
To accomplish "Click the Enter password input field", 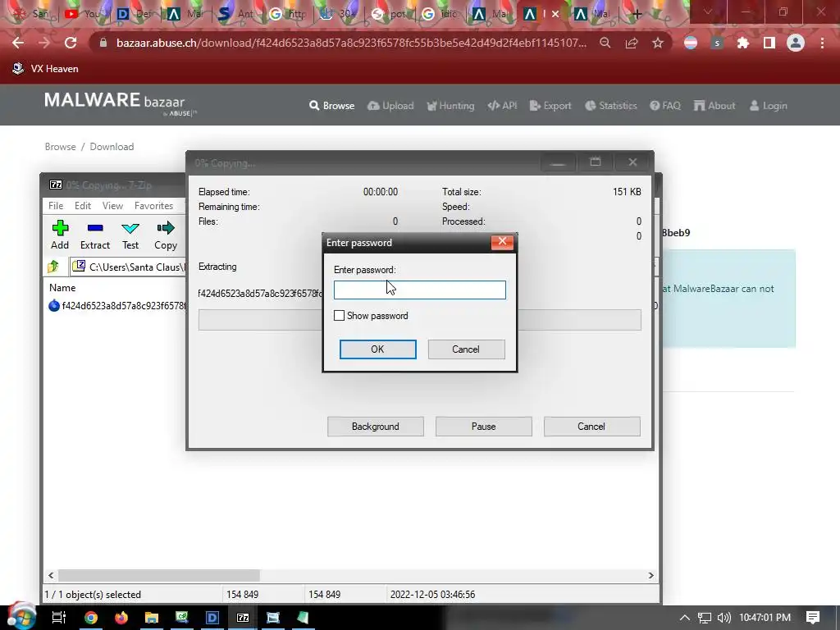I will point(419,290).
